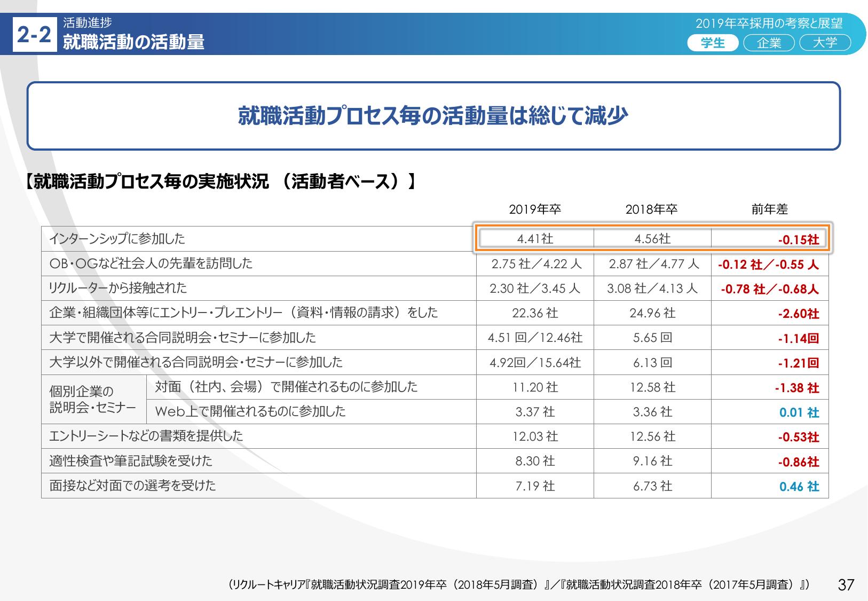Viewport: 868px width, 601px height.
Task: Click the リクルートキャリア source citation footer
Action: point(518,585)
